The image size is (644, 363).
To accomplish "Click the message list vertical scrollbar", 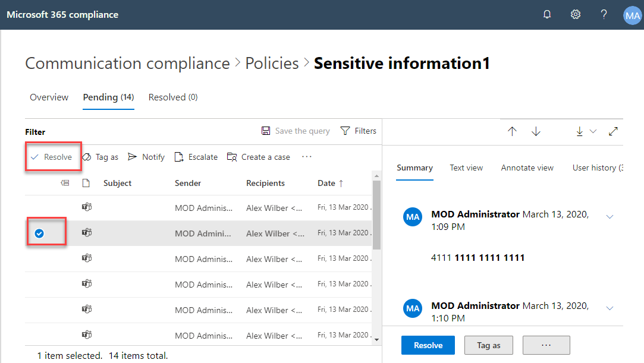I will (x=376, y=214).
